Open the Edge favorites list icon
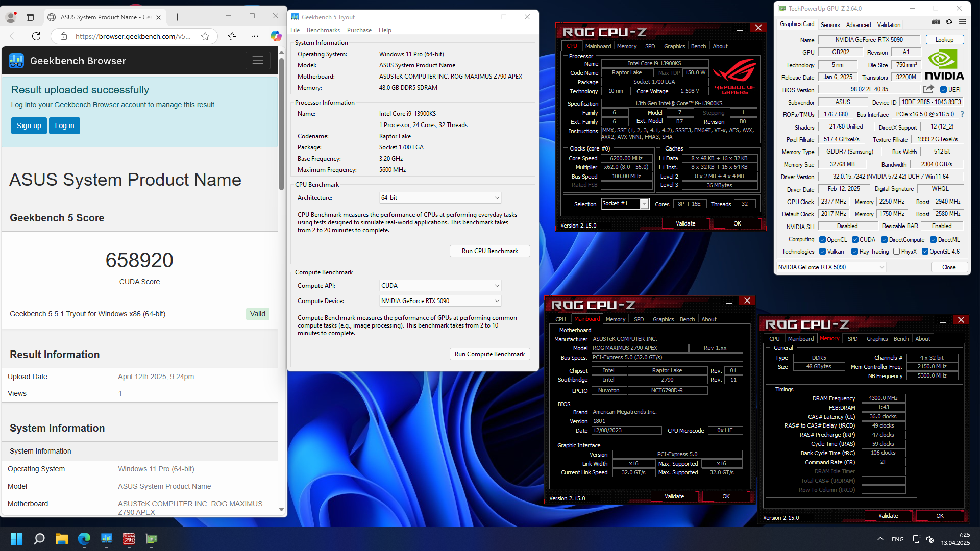980x551 pixels. [x=232, y=36]
